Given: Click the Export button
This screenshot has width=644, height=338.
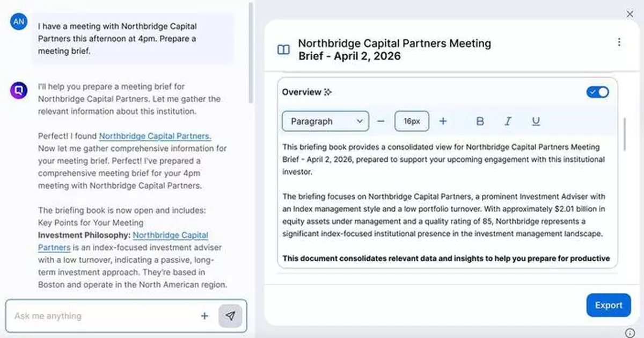Looking at the screenshot, I should 608,305.
